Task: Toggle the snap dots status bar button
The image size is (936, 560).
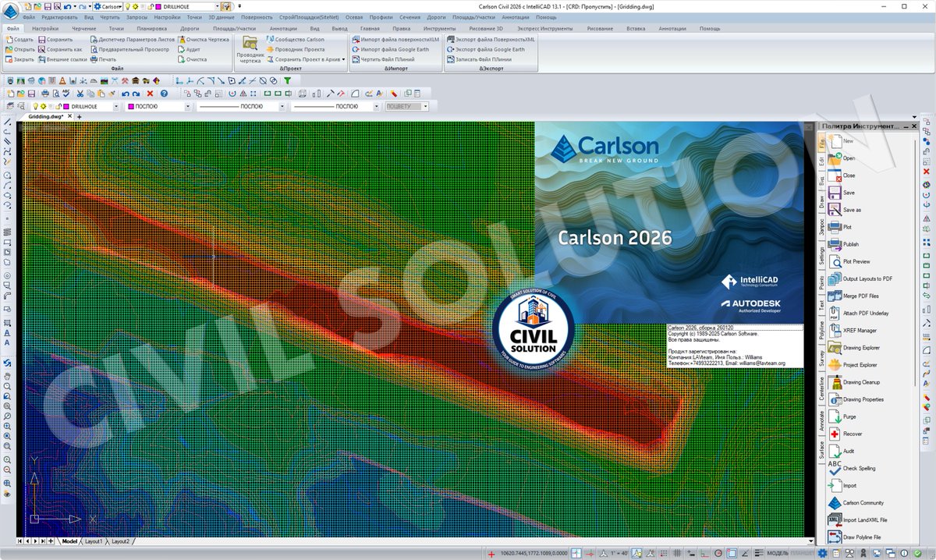Action: coord(664,553)
